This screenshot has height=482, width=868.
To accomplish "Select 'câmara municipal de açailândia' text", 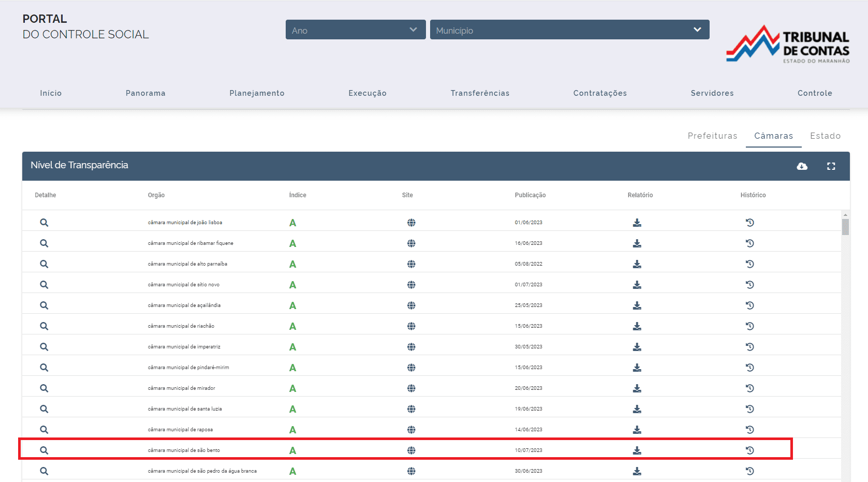I will tap(184, 305).
